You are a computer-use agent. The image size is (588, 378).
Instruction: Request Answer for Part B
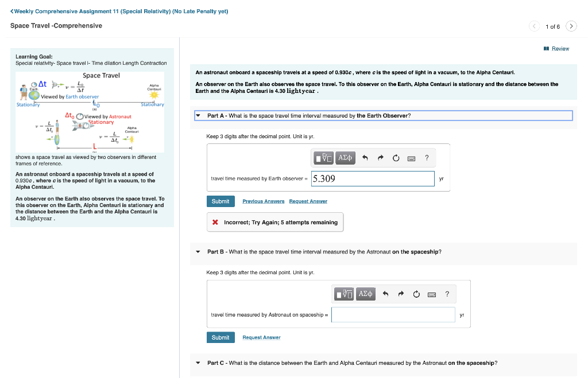(x=261, y=337)
